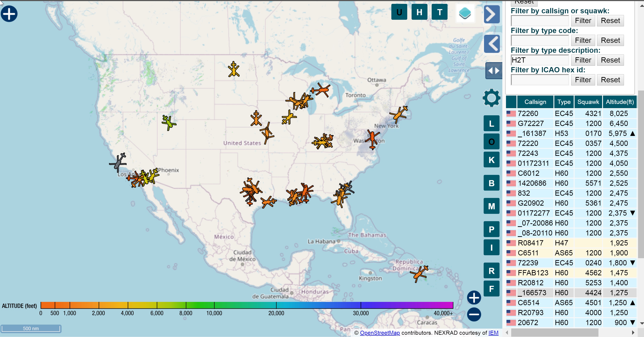The width and height of the screenshot is (644, 337).
Task: Select aircraft row R08417 H47
Action: tap(571, 243)
